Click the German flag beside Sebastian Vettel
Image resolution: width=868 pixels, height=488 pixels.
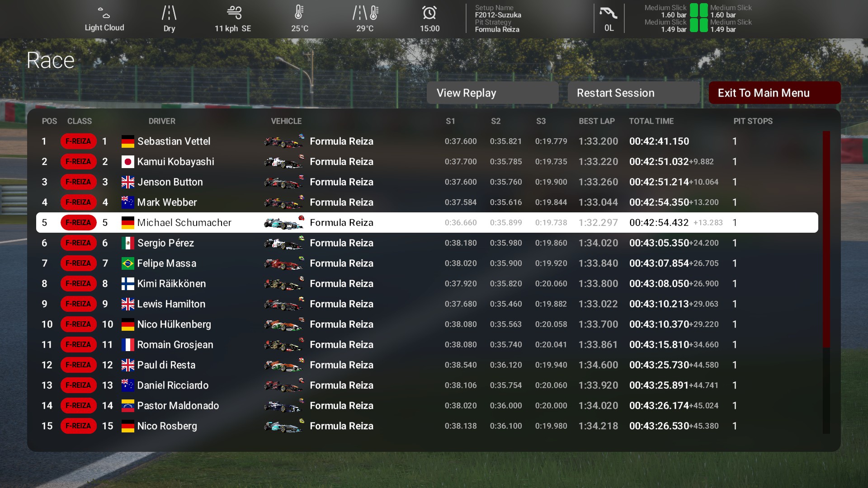pyautogui.click(x=128, y=141)
